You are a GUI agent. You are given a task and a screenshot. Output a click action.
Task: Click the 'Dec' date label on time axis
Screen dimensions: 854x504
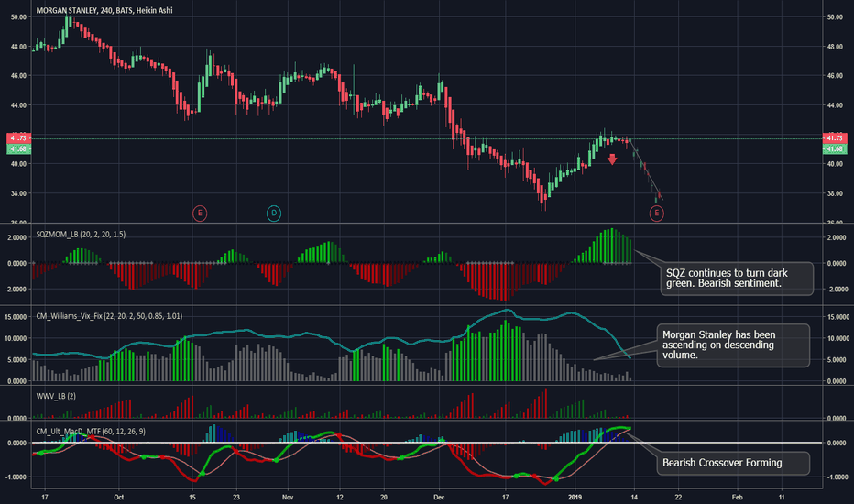pos(439,497)
